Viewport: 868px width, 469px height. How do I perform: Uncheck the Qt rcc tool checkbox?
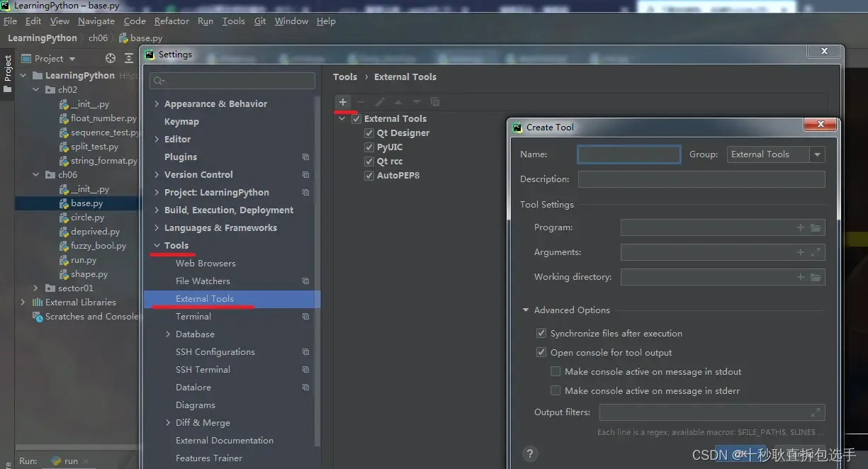click(369, 162)
